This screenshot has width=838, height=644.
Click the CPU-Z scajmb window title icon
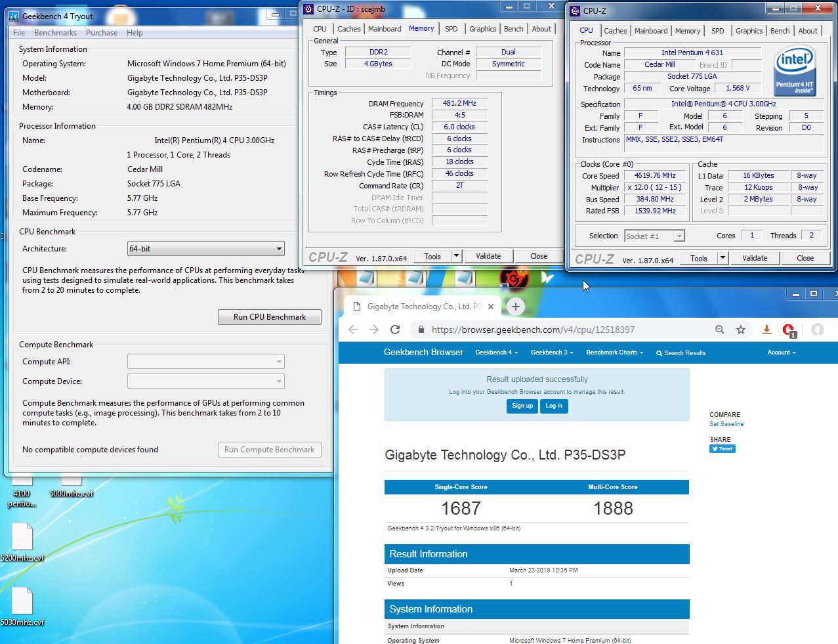308,9
